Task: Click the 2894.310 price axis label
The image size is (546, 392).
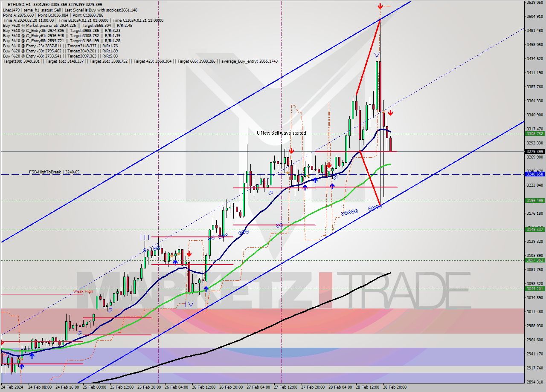Action: (x=534, y=382)
